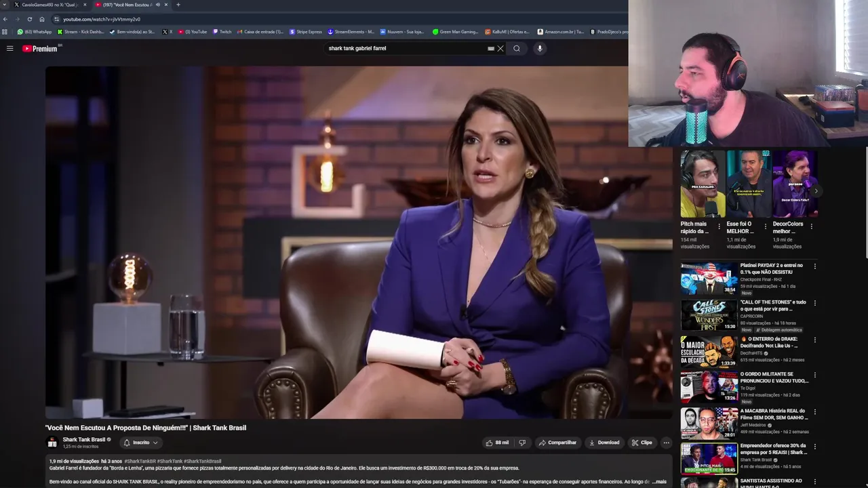
Task: Open the #SharkTankBR hashtag
Action: 140,461
